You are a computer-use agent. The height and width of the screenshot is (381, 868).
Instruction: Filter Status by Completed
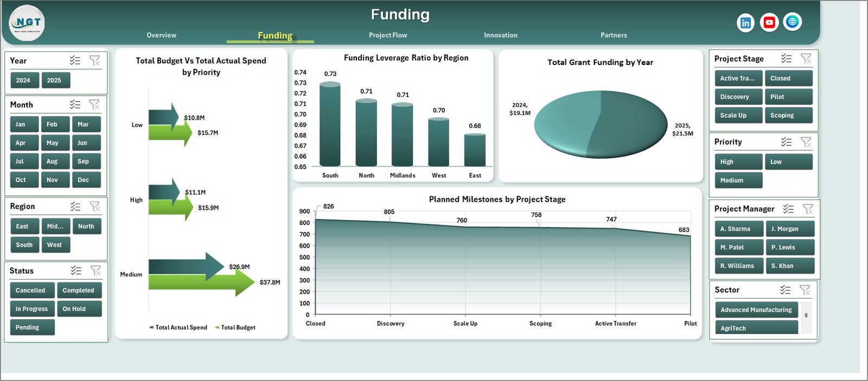79,290
